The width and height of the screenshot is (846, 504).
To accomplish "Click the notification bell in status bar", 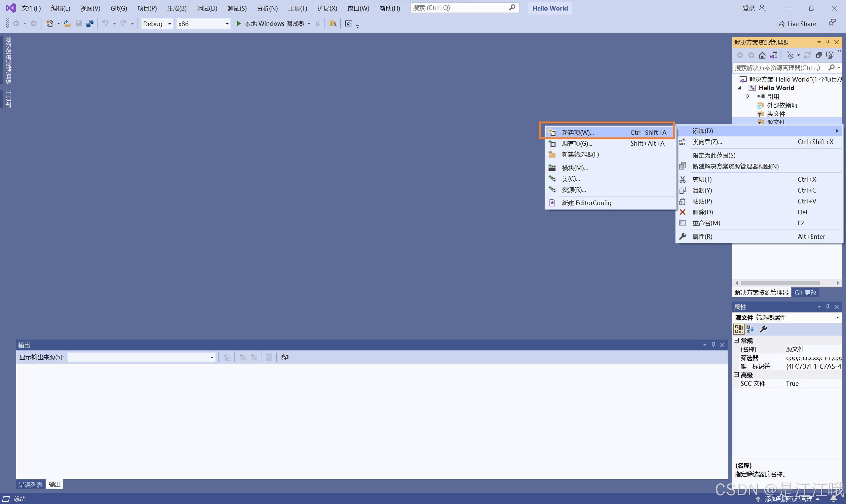I will [x=833, y=499].
